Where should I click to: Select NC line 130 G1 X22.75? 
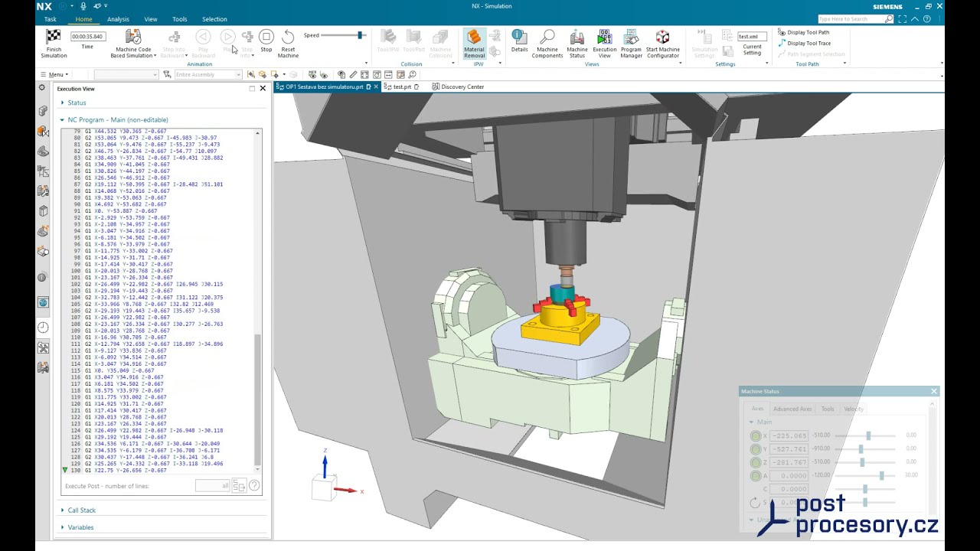pos(126,471)
